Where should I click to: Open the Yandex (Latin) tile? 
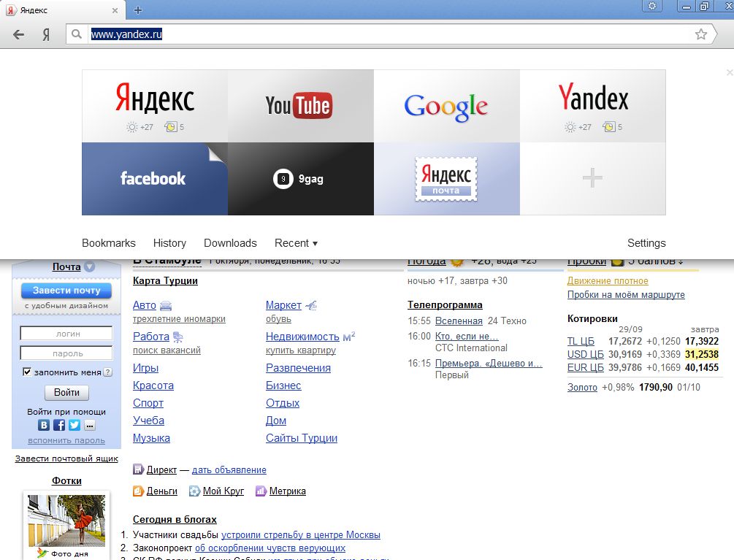click(x=592, y=106)
